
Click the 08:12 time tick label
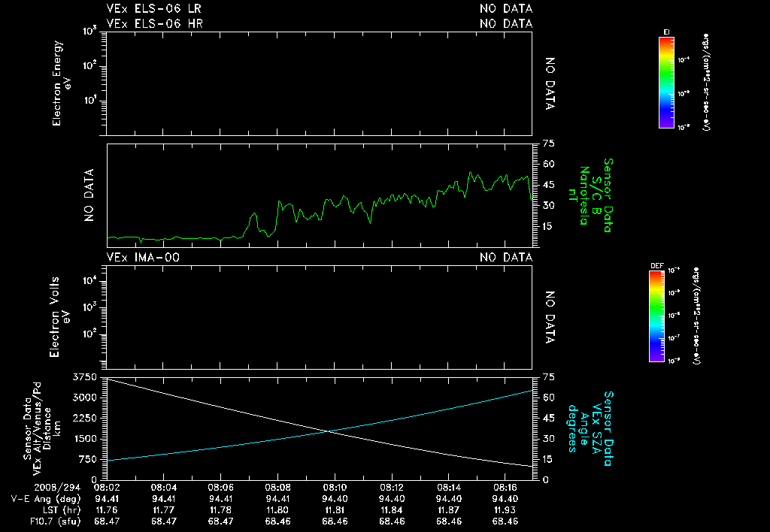[391, 488]
